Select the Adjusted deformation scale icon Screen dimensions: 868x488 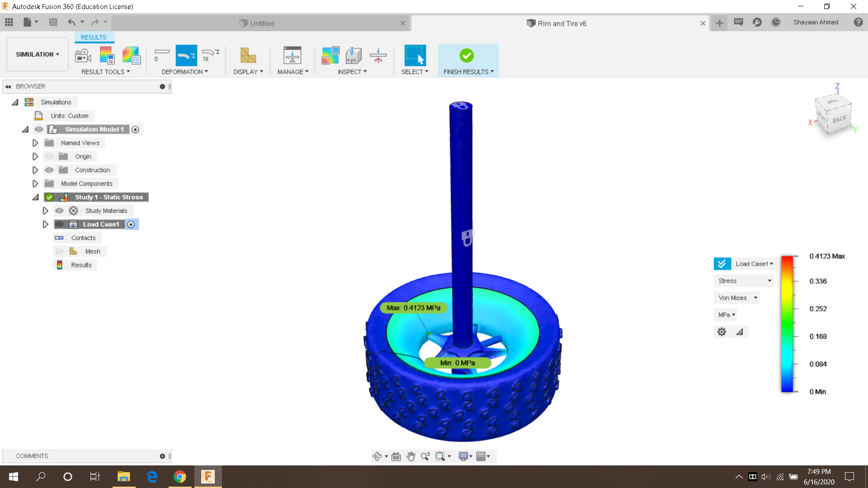click(x=186, y=56)
